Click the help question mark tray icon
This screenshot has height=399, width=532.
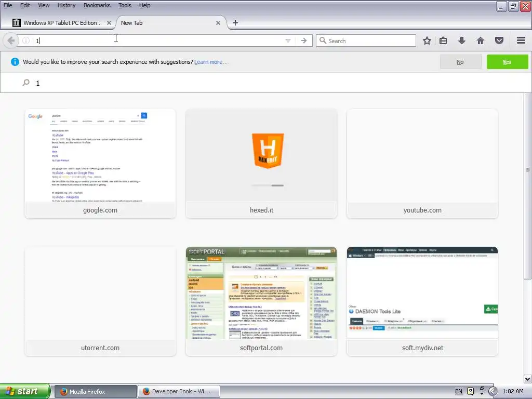[x=470, y=391]
